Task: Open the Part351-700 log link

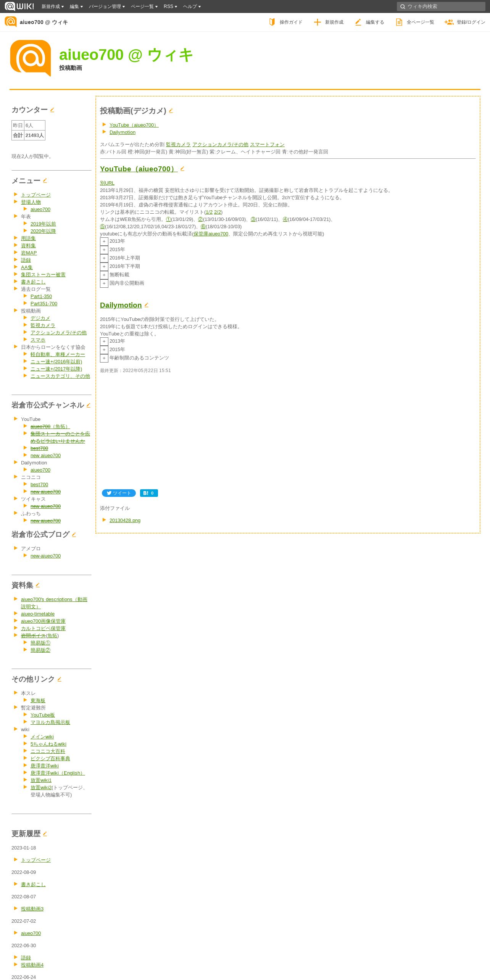Action: 44,304
